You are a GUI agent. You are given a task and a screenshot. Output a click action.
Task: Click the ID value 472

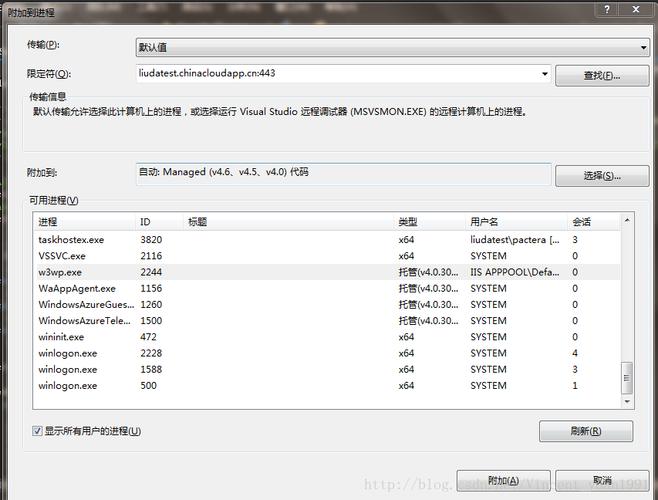tap(148, 337)
